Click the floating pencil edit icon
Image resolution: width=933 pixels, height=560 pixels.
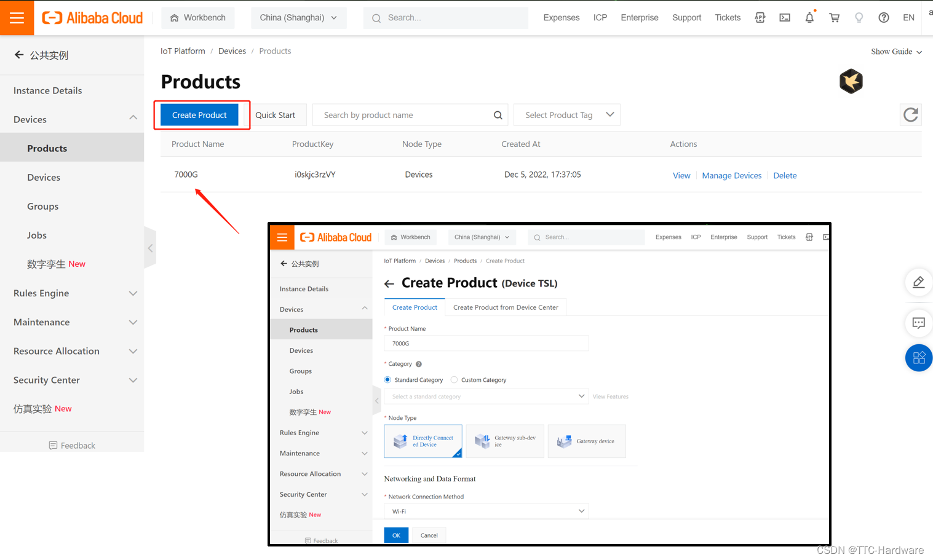(x=919, y=282)
